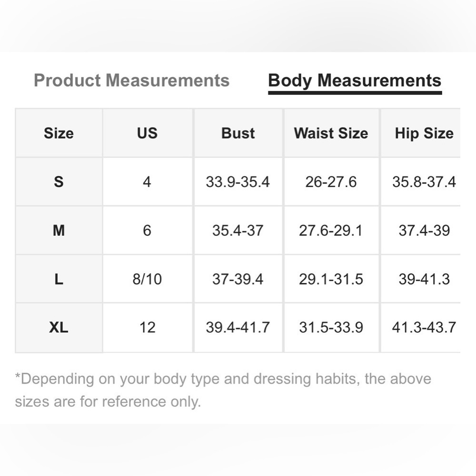Click the waist value 27.6-29.1
The height and width of the screenshot is (476, 476).
(x=331, y=230)
